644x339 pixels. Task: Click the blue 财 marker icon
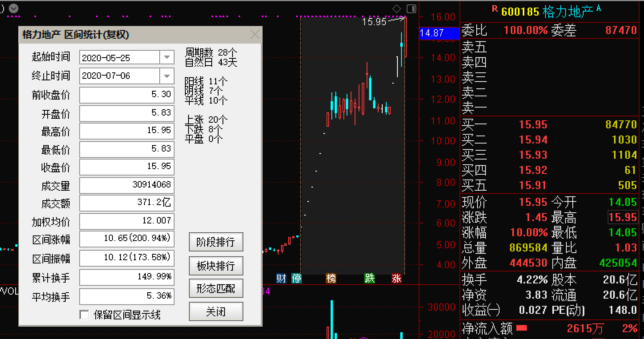[281, 278]
